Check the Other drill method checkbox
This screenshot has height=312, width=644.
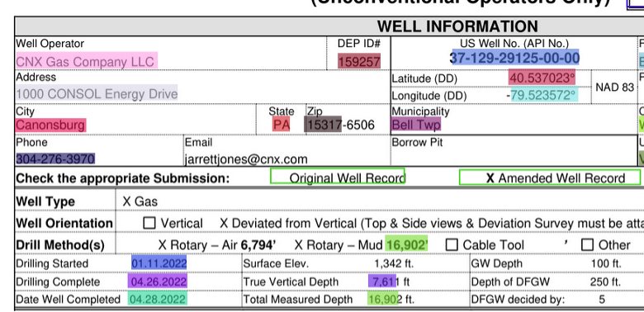588,244
